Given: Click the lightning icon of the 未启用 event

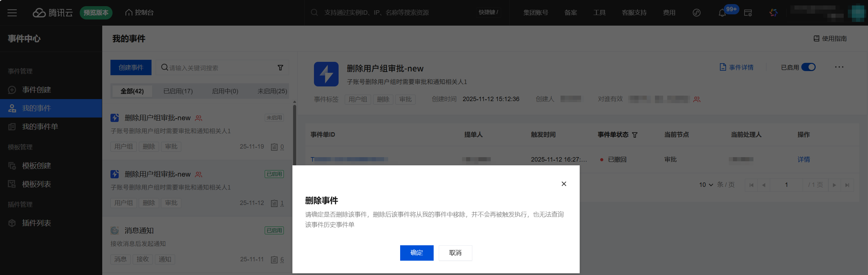Looking at the screenshot, I should pos(115,118).
